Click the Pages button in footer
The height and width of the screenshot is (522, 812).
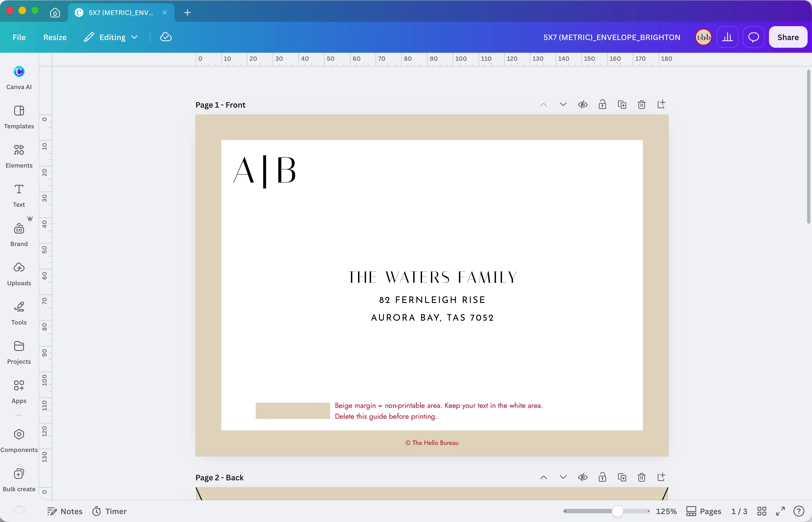pyautogui.click(x=704, y=511)
